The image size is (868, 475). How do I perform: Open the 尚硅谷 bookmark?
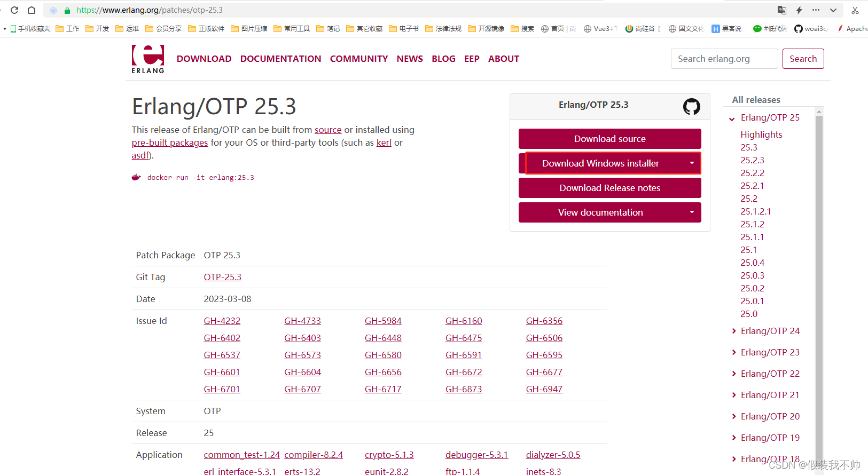click(643, 29)
